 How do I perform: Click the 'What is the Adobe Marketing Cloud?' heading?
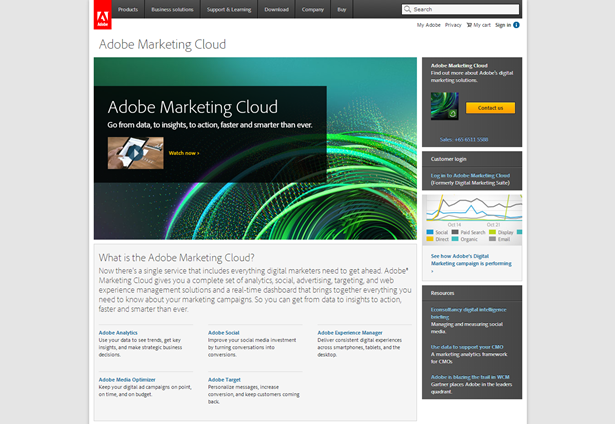176,258
